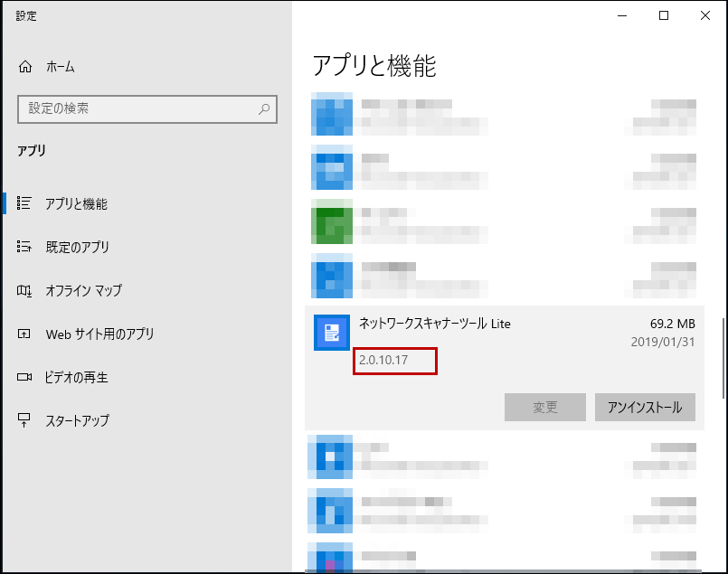The image size is (728, 574).
Task: Click the list icon beside アプリと機能
Action: (24, 203)
